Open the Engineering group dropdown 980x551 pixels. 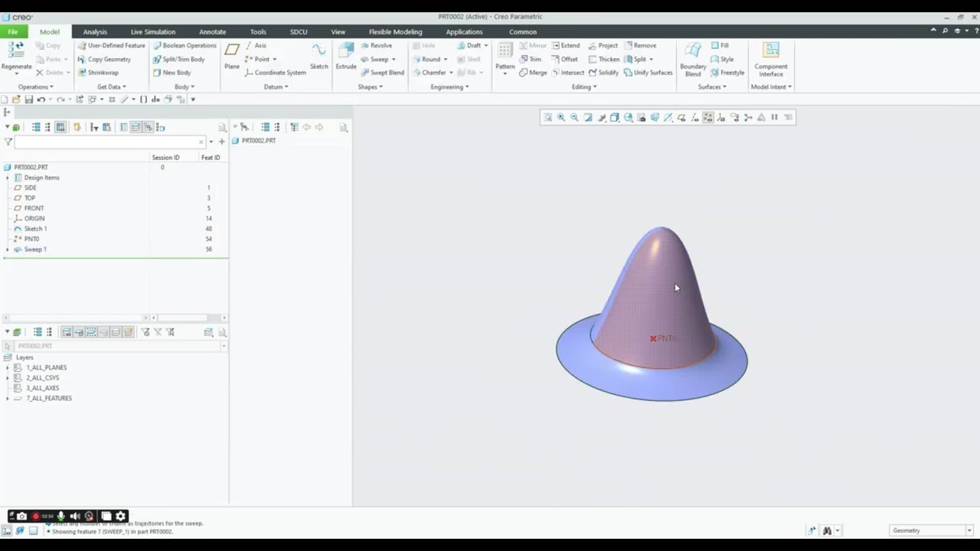pyautogui.click(x=449, y=86)
